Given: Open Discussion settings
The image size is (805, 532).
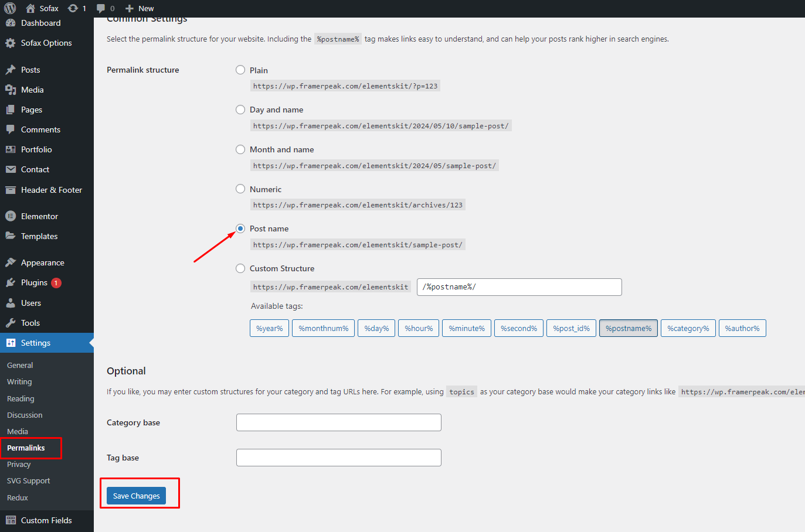Looking at the screenshot, I should [25, 415].
